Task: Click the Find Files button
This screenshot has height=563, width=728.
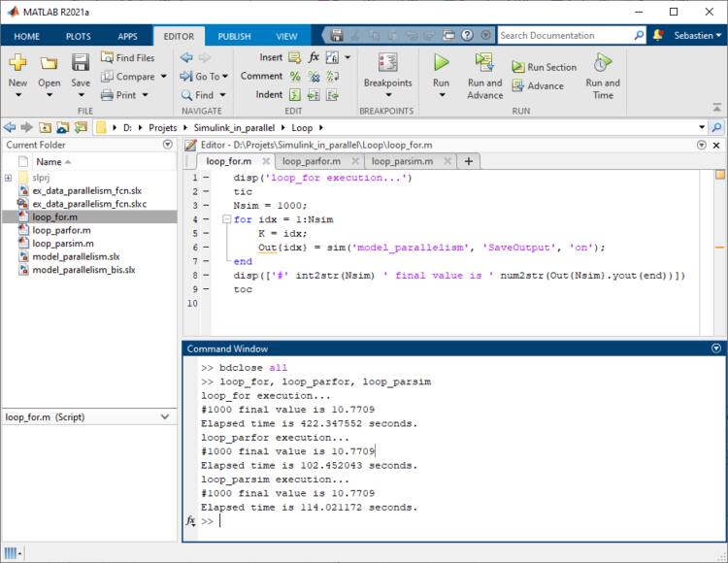Action: point(128,57)
